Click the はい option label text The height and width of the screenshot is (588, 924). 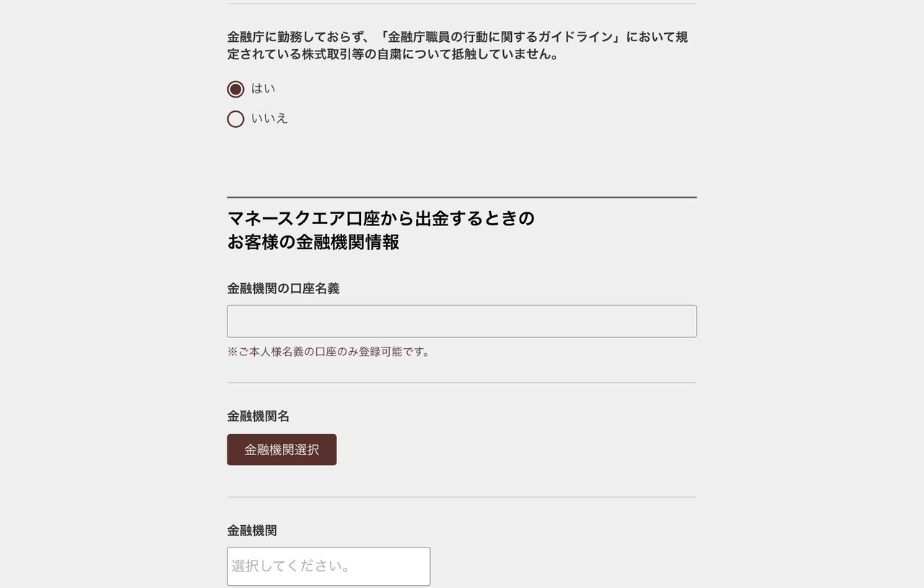263,89
